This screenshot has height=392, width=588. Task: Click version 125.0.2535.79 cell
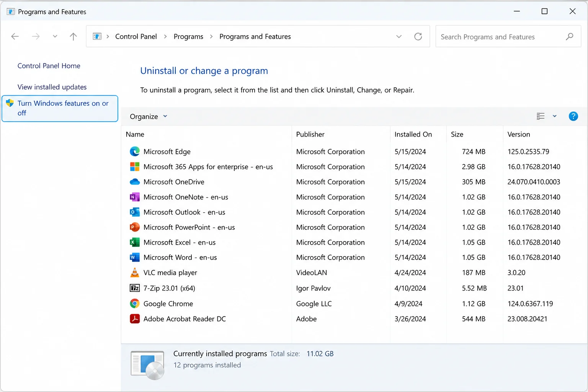pos(528,152)
